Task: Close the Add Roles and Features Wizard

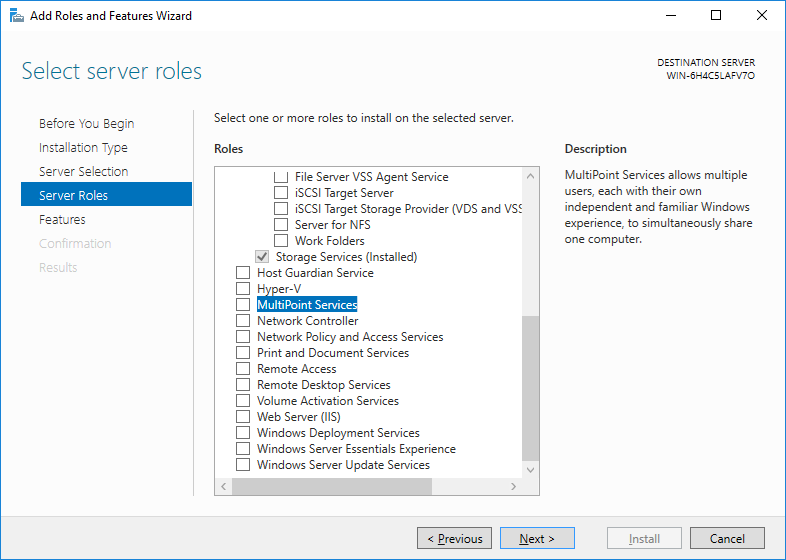Action: tap(761, 15)
